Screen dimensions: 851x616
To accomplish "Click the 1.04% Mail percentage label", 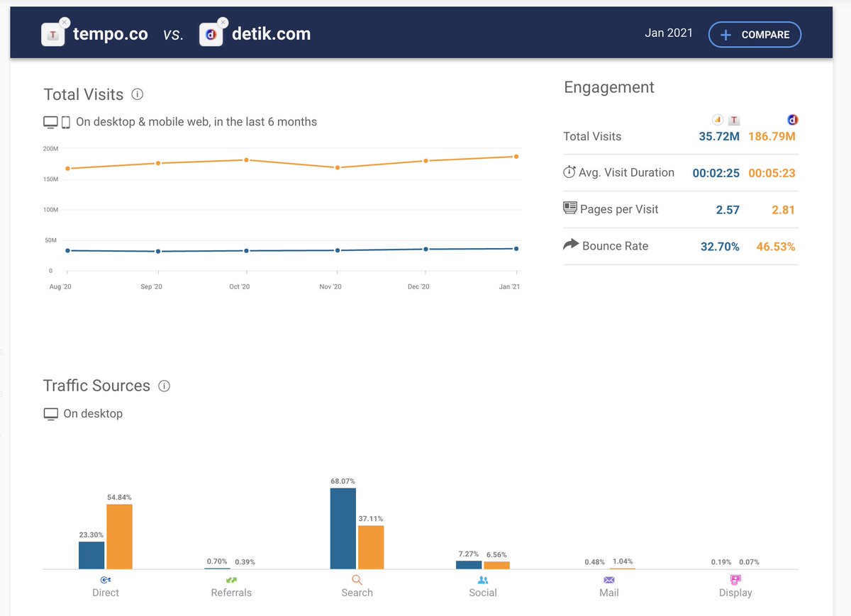I will [x=623, y=561].
